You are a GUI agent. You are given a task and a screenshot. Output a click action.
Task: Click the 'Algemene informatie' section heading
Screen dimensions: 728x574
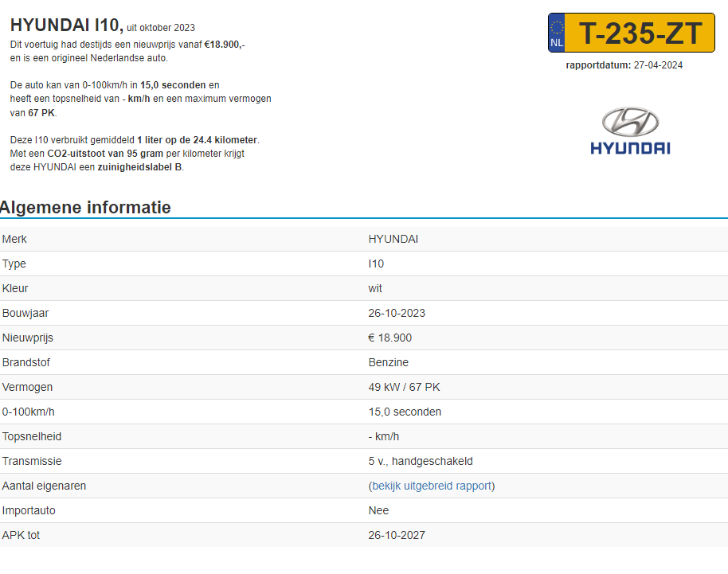[x=85, y=207]
